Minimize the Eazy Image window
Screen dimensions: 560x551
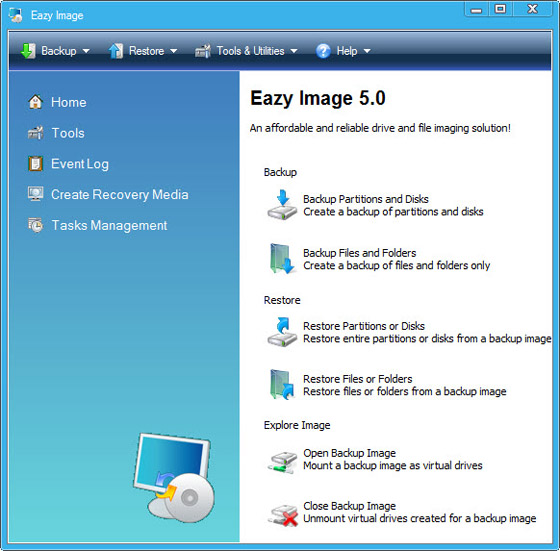click(x=476, y=9)
